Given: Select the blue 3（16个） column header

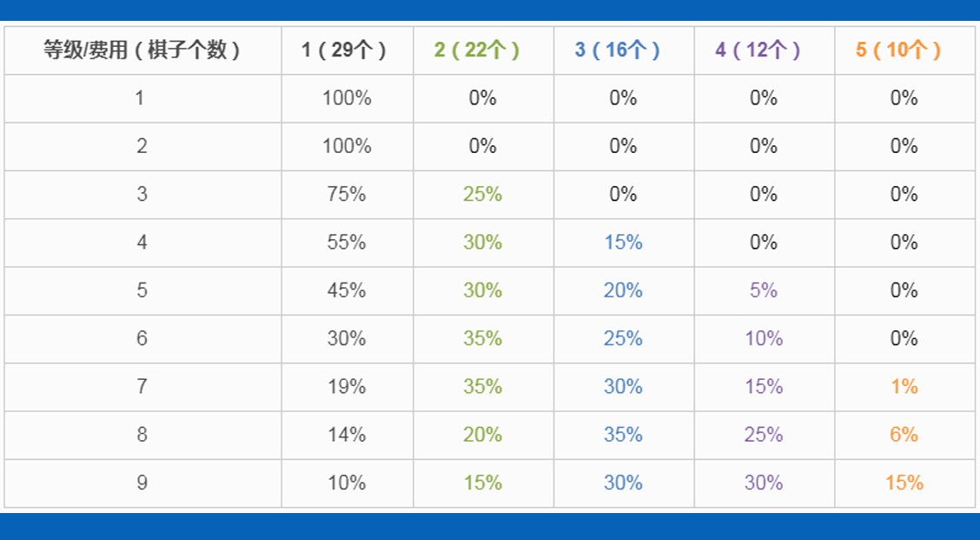Looking at the screenshot, I should point(623,50).
